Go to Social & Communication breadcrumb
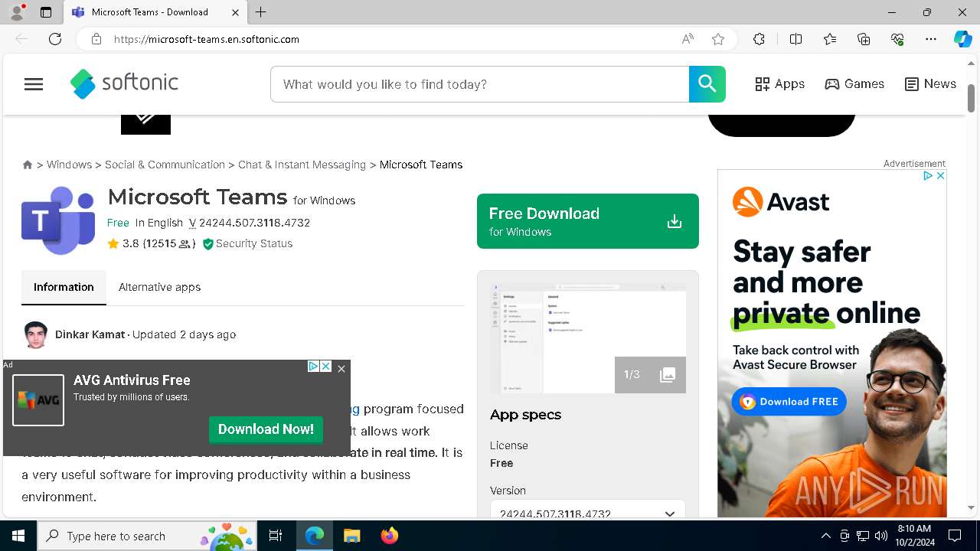Image resolution: width=980 pixels, height=551 pixels. click(x=165, y=165)
